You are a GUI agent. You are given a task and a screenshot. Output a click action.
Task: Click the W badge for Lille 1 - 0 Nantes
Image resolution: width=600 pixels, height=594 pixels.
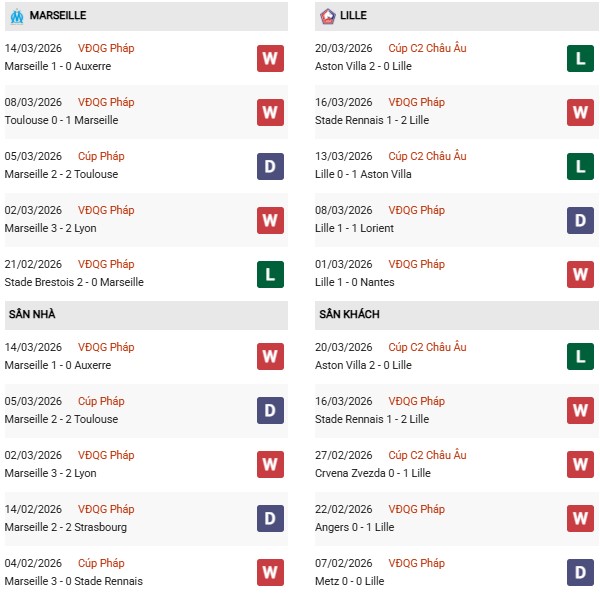click(x=580, y=274)
